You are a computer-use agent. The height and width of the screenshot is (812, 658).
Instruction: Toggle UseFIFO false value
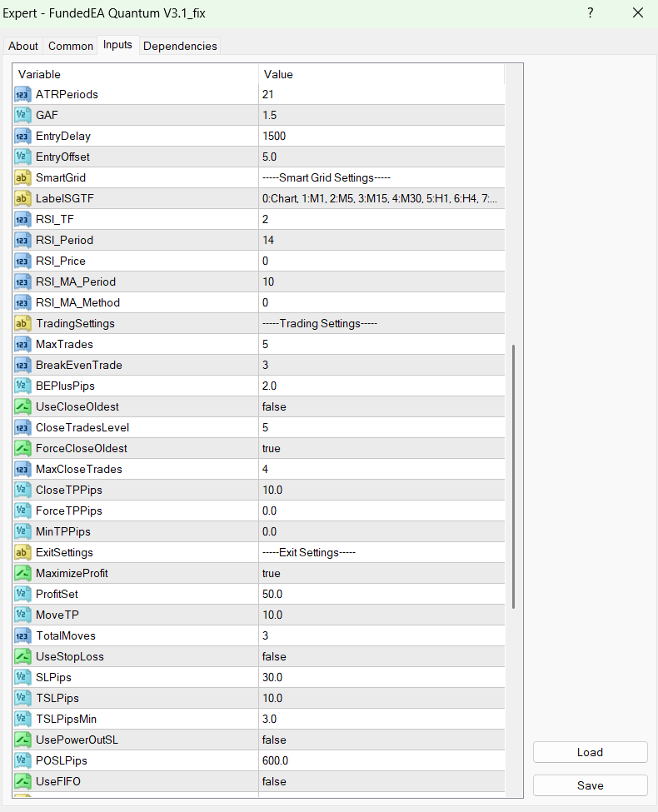[381, 781]
